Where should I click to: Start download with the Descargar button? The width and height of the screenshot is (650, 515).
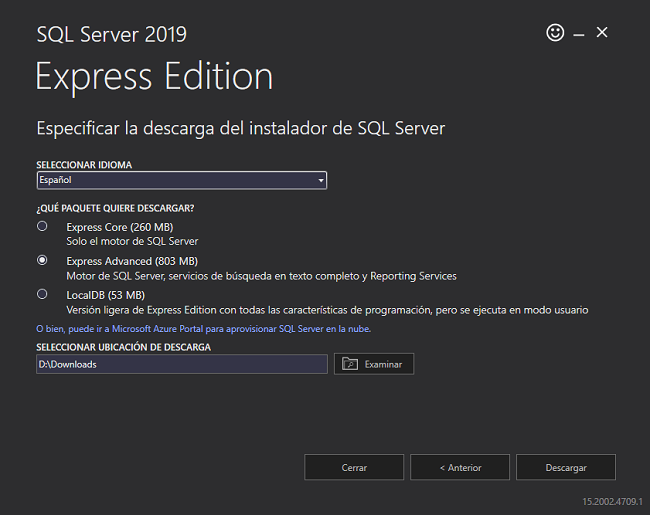coord(566,467)
